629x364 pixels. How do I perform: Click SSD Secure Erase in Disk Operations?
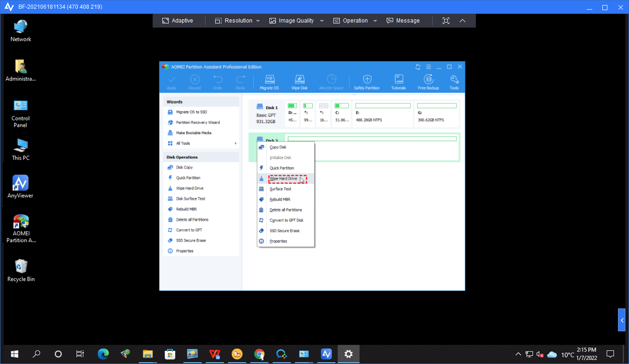[191, 241]
